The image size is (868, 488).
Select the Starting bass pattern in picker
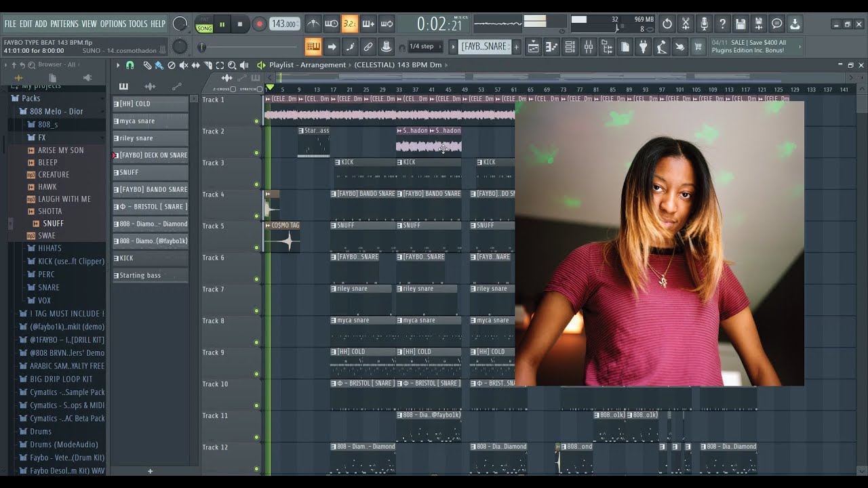(x=151, y=275)
